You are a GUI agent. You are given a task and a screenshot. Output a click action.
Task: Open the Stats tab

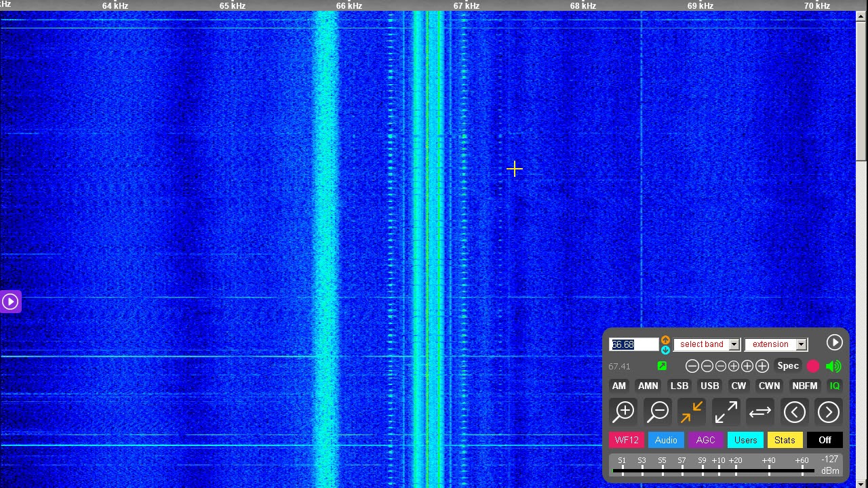(x=785, y=440)
